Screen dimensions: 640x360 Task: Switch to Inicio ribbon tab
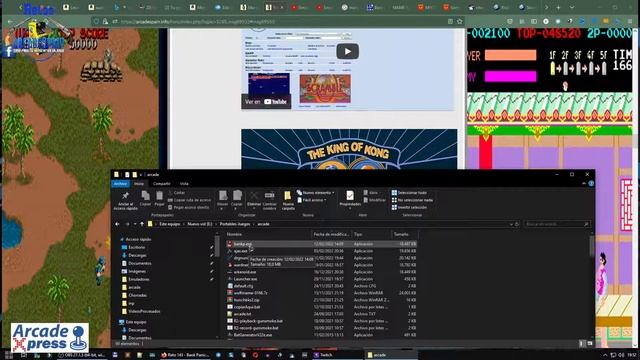[x=139, y=184]
